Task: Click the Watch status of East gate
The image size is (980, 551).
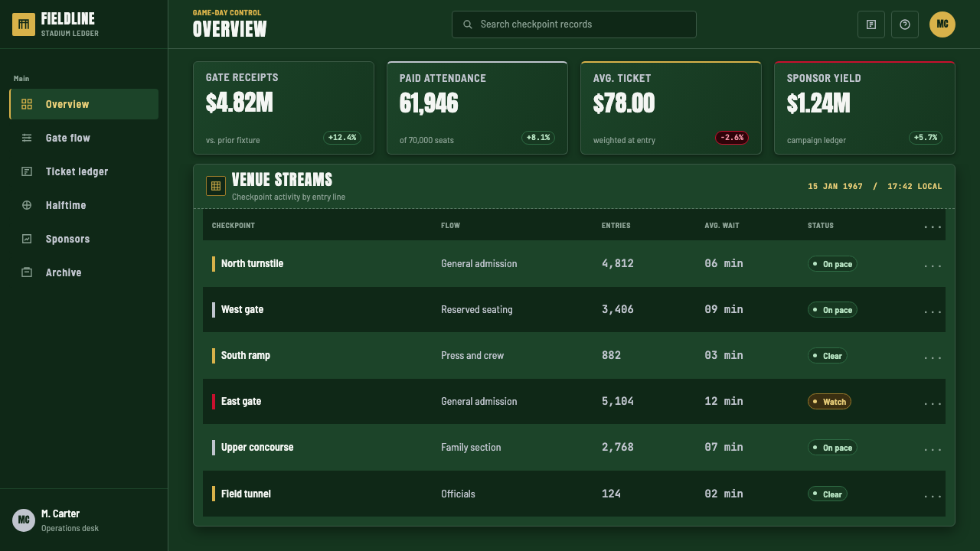Action: 829,402
